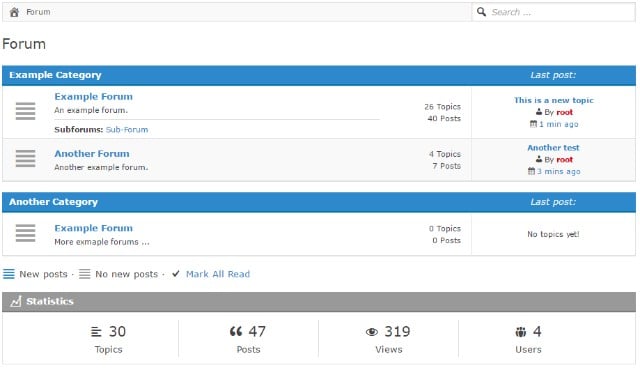Open 'Example Forum' under Example Category

tap(93, 97)
